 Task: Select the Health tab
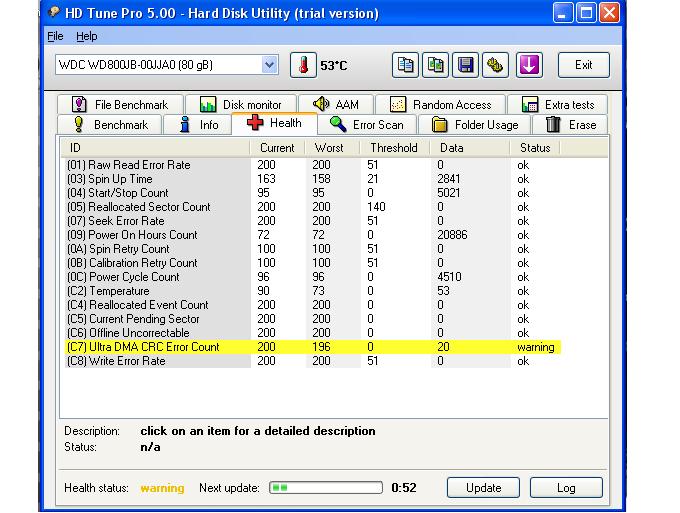pyautogui.click(x=274, y=123)
